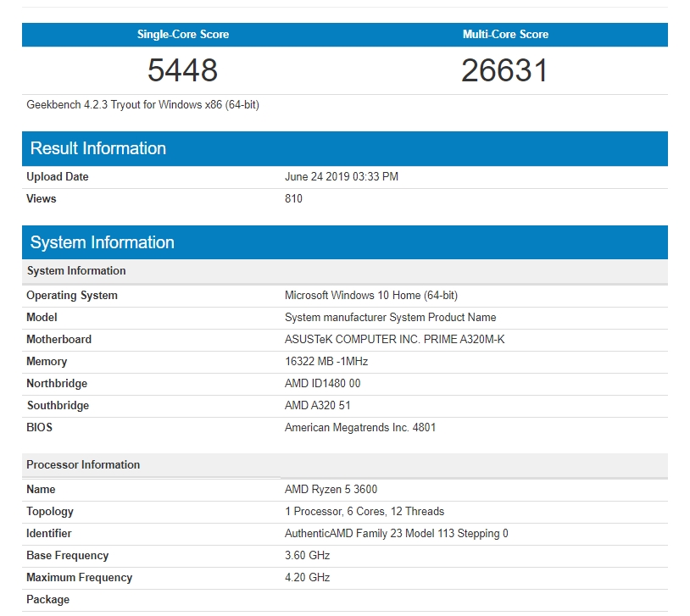Screen dimensions: 690x616
Task: Click the Result Information section header
Action: tap(98, 148)
